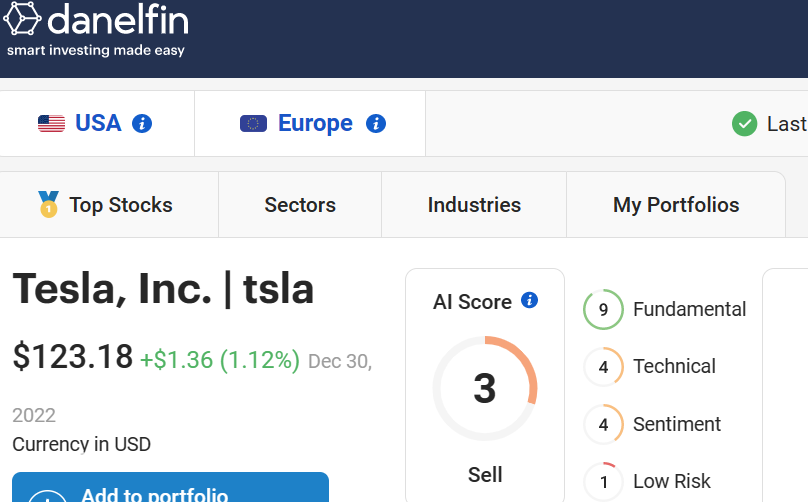This screenshot has width=808, height=502.
Task: Click the AI Score gauge showing 3
Action: point(485,388)
